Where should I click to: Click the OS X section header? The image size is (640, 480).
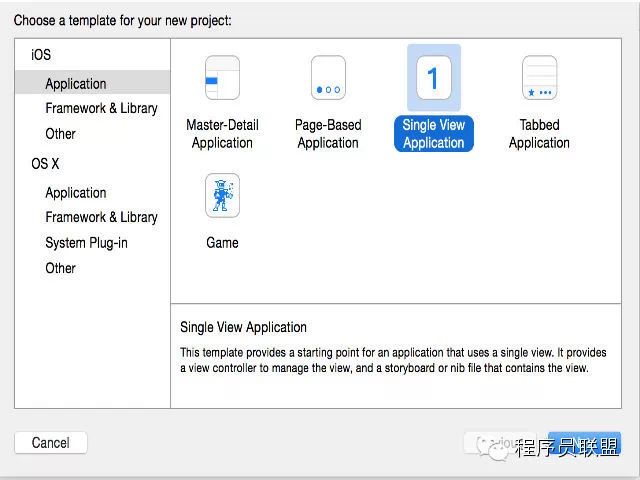coord(45,164)
